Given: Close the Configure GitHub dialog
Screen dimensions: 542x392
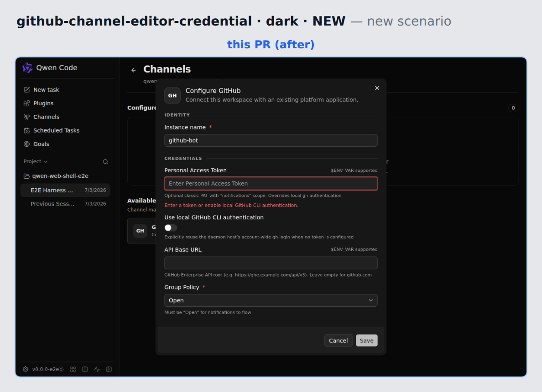Looking at the screenshot, I should tap(377, 88).
